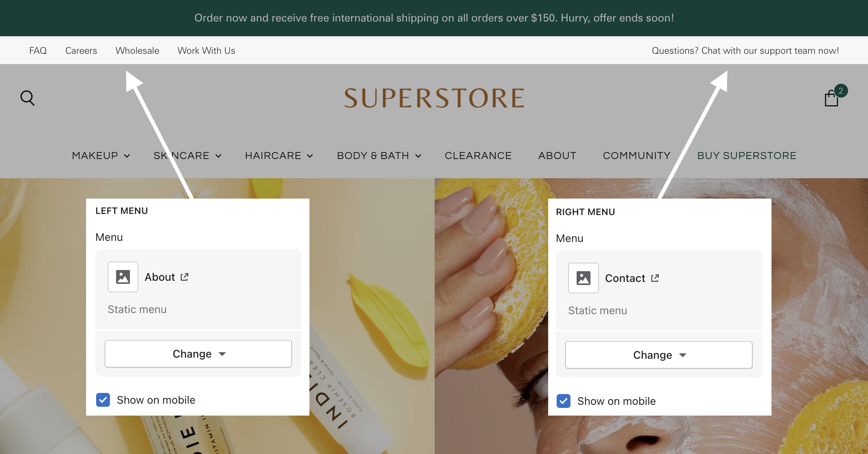Select the CLEARANCE navigation item
Viewport: 868px width, 454px height.
click(x=478, y=156)
